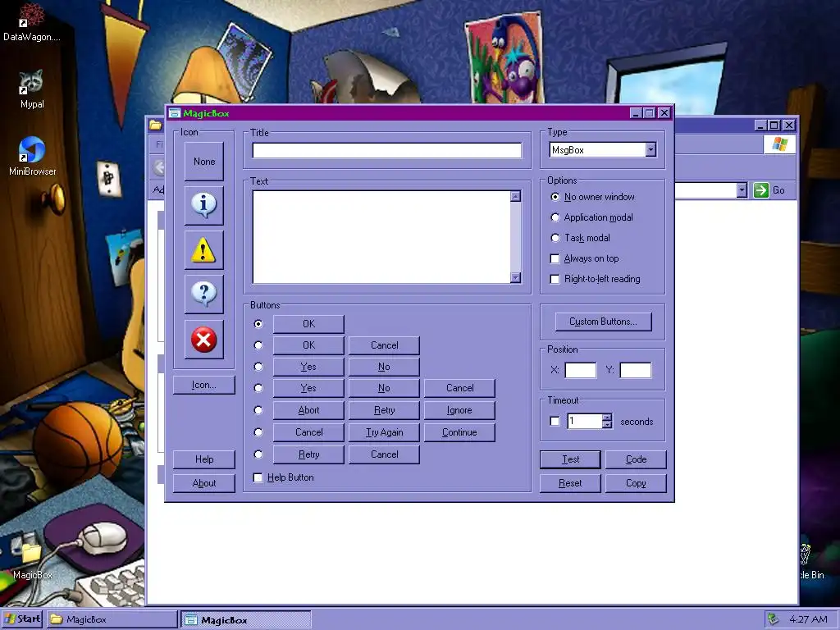Click the Timeout seconds value field
840x630 pixels.
click(584, 421)
